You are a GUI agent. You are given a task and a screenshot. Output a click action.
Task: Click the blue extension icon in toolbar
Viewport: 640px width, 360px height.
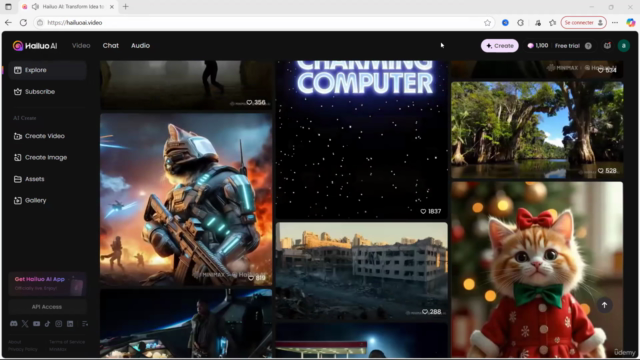(x=505, y=22)
